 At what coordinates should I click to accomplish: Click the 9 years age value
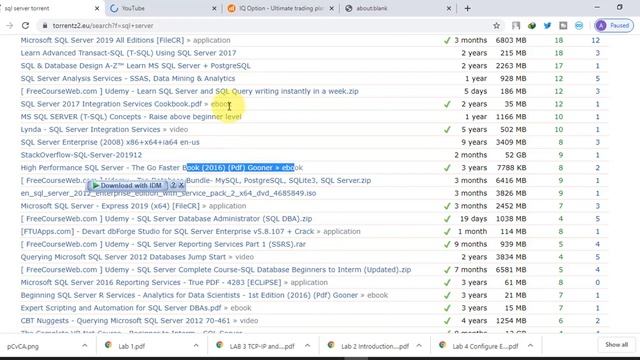click(x=474, y=142)
